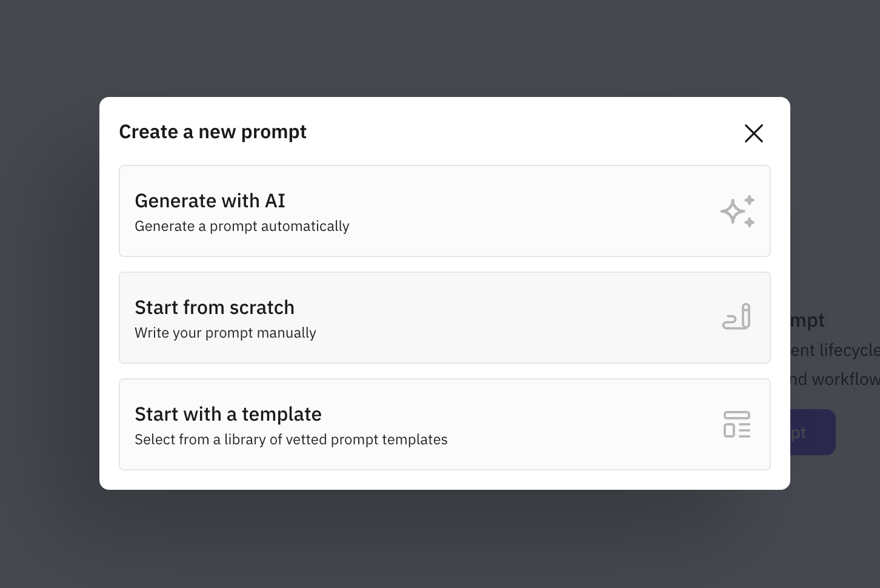Click the sparkle icon beside Generate with AI
The height and width of the screenshot is (588, 880).
pos(737,211)
